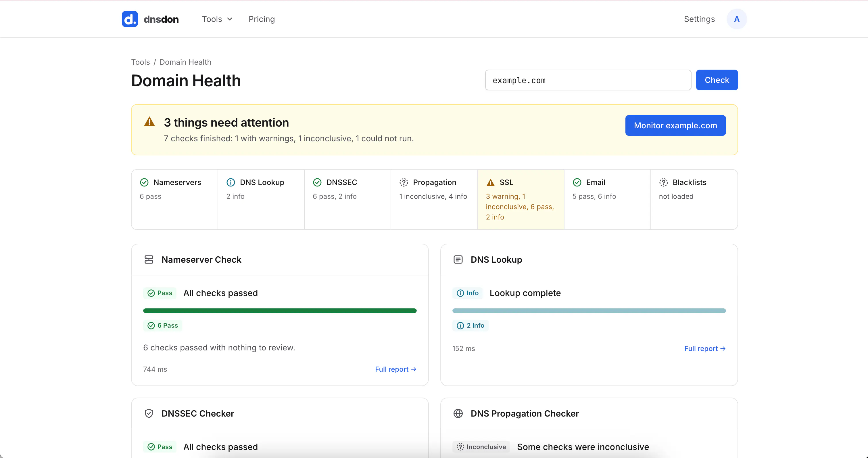Click the dnsdon logo icon
Screen dimensions: 868x458
130,19
